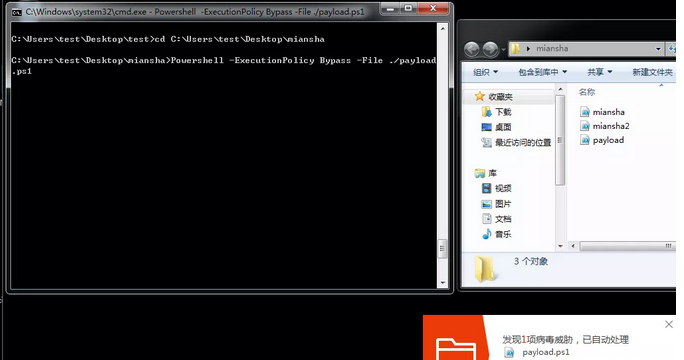The image size is (684, 360).
Task: Click the 文档 document icon
Action: (x=487, y=219)
